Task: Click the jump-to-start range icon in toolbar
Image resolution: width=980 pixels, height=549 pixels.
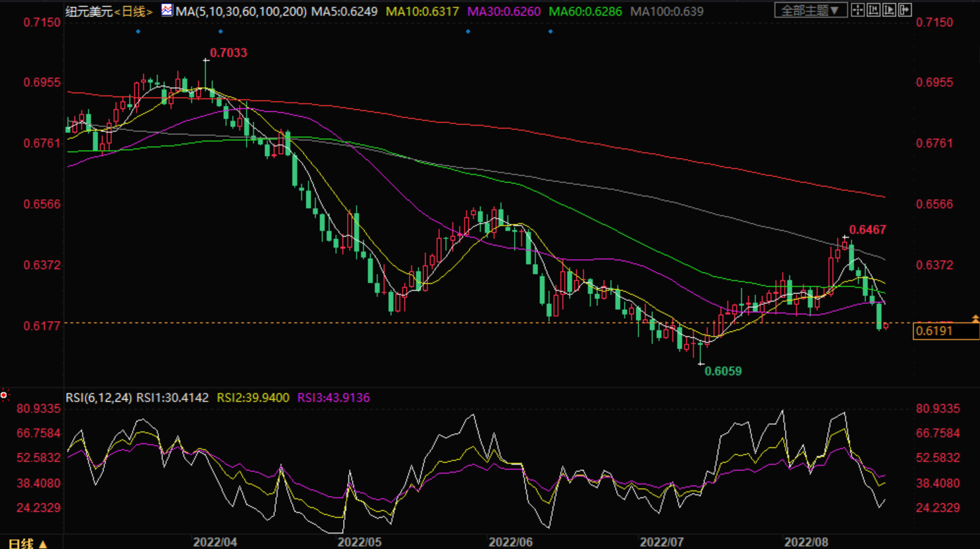Action: tap(873, 10)
